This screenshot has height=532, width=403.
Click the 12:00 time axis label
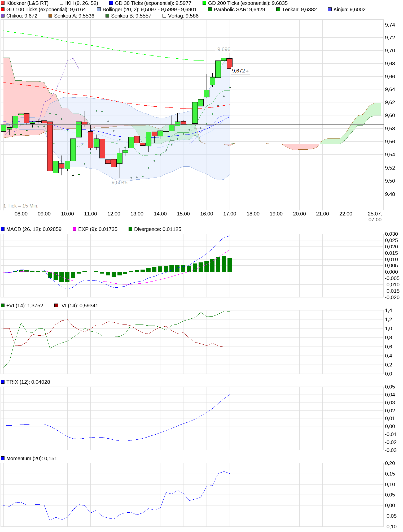[x=114, y=214]
